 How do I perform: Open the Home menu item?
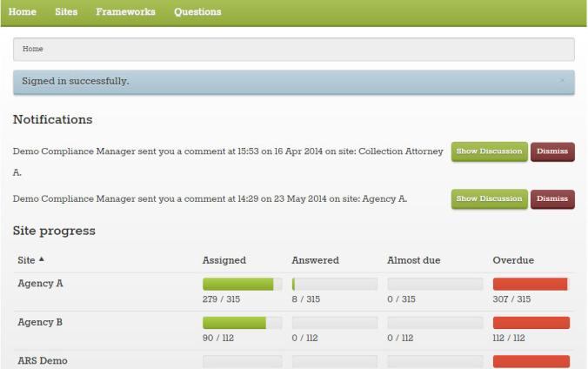pyautogui.click(x=22, y=12)
